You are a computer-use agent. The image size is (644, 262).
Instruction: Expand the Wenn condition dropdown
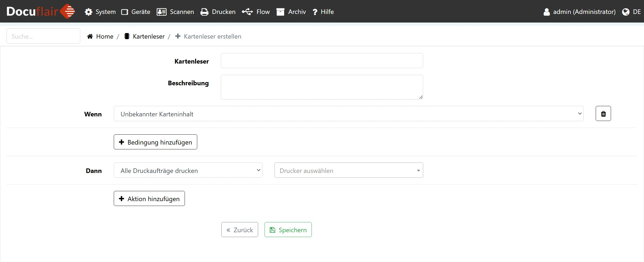(x=348, y=114)
